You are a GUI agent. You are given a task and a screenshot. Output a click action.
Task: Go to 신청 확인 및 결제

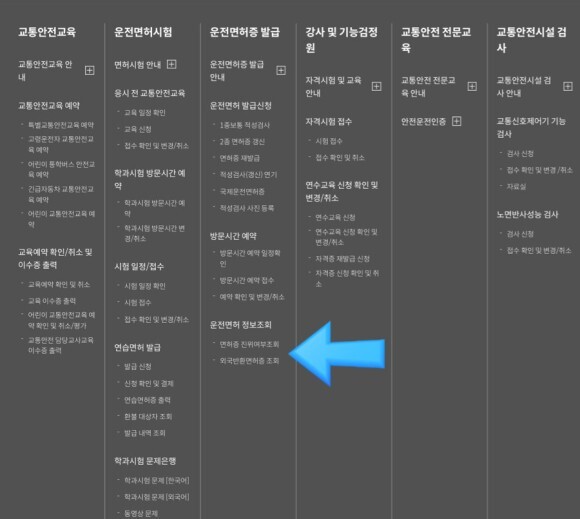point(149,384)
